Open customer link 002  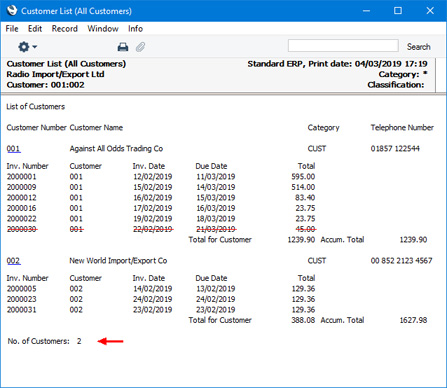(13, 261)
